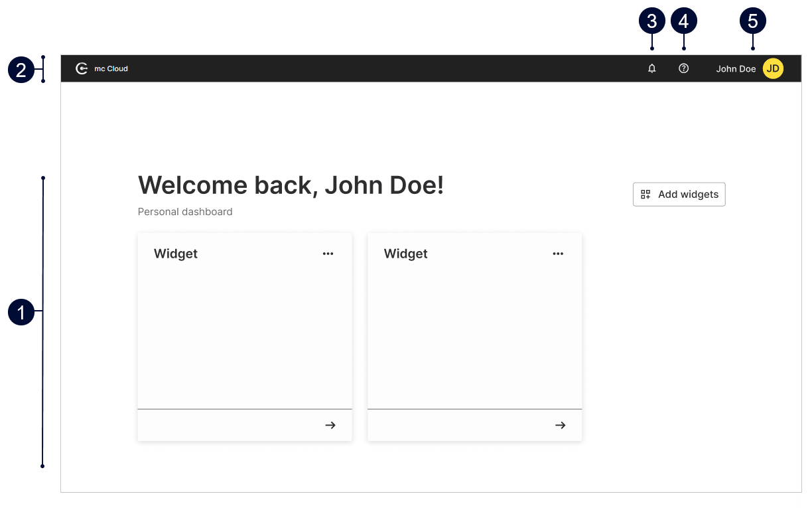Open the first widget's arrow link
Screen dimensions: 812x508
(330, 425)
